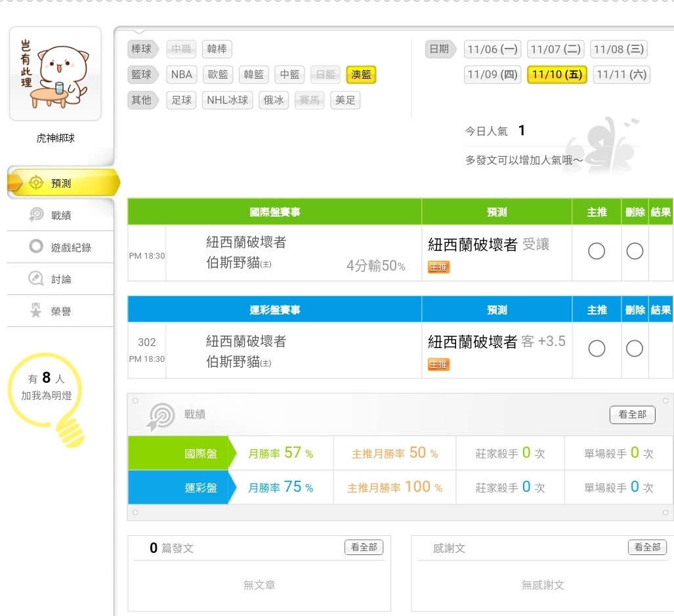Select the 日籃 league filter
Viewport: 674px width, 616px height.
coord(326,74)
